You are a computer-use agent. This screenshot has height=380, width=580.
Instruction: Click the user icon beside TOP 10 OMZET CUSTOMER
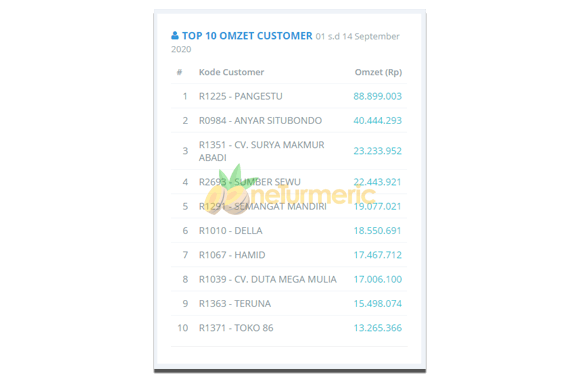[x=175, y=36]
